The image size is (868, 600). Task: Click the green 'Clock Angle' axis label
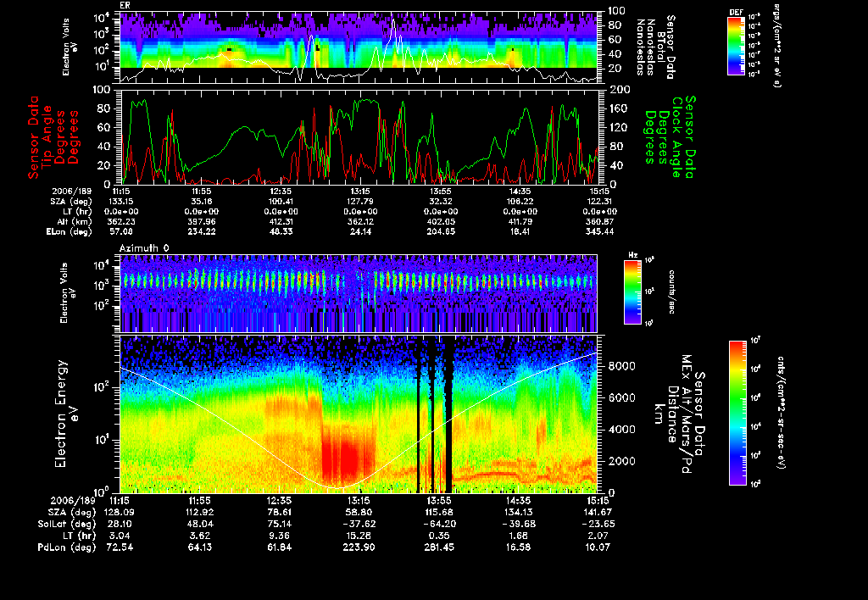click(676, 137)
